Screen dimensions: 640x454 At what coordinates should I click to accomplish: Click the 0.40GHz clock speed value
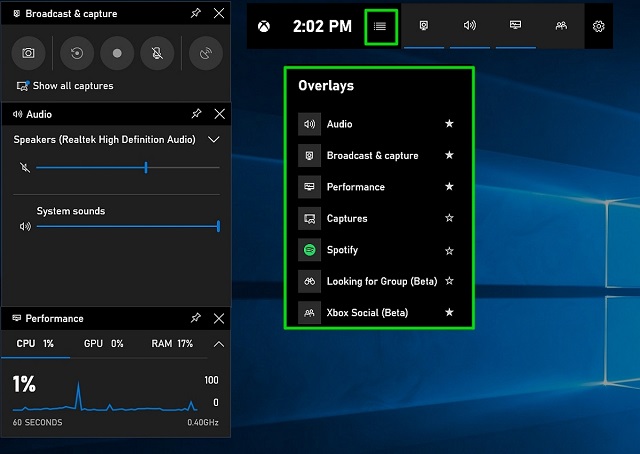click(203, 422)
